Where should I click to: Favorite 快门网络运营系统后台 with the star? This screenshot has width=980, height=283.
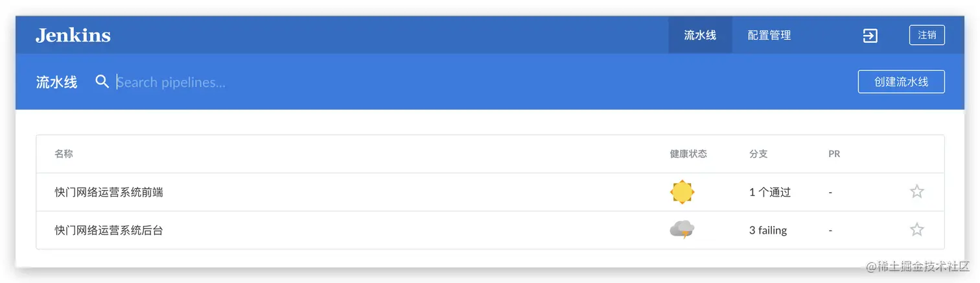(x=916, y=229)
